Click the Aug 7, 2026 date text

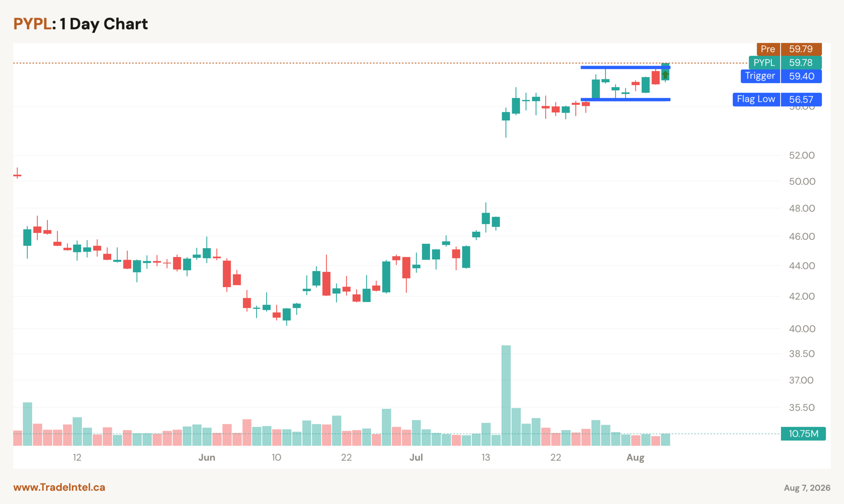(807, 488)
